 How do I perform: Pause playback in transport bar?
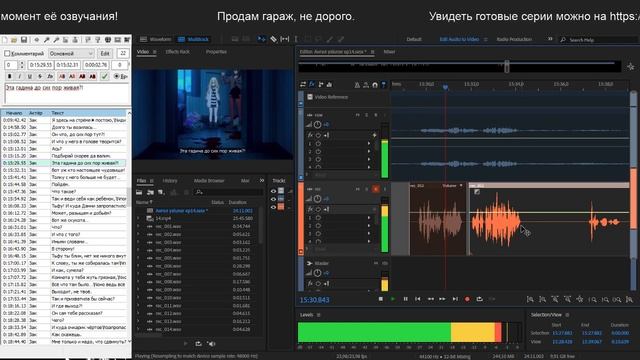click(x=405, y=299)
